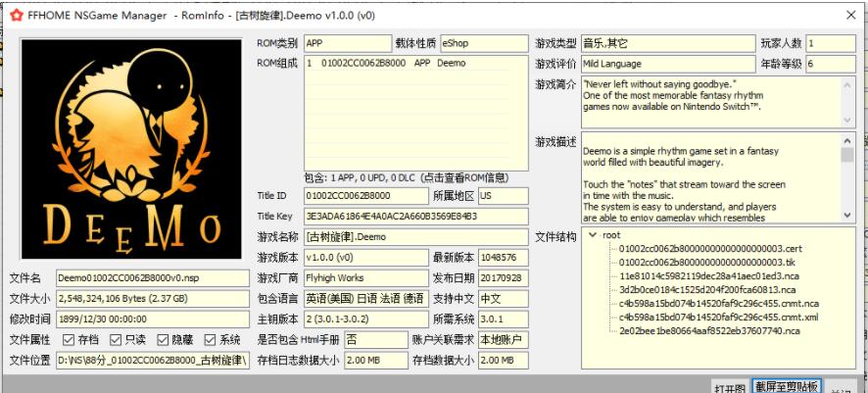Click the 存档日志数据大小 2.00 MB field
Viewport: 868px width, 393px height.
coord(376,361)
